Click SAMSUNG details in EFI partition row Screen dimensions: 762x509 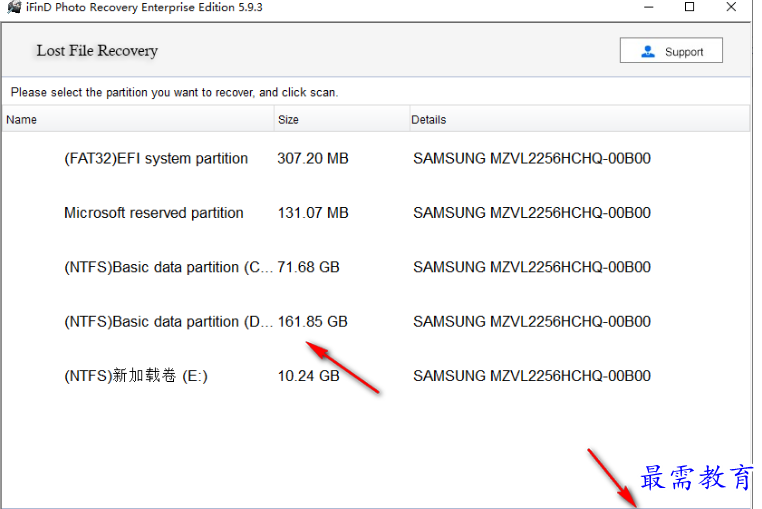532,158
